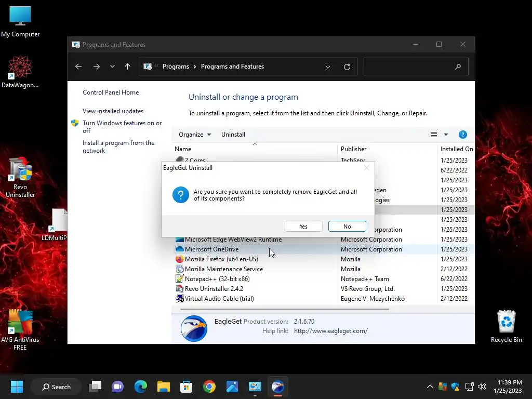This screenshot has height=399, width=532.
Task: Go back with the back arrow
Action: point(78,66)
